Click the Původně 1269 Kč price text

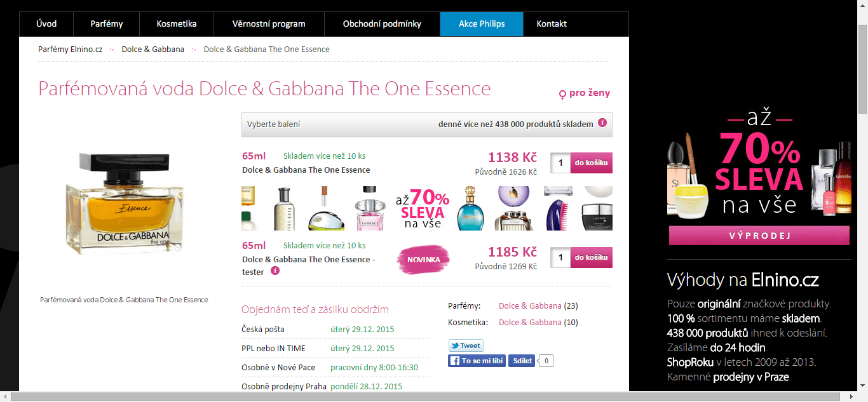coord(506,266)
